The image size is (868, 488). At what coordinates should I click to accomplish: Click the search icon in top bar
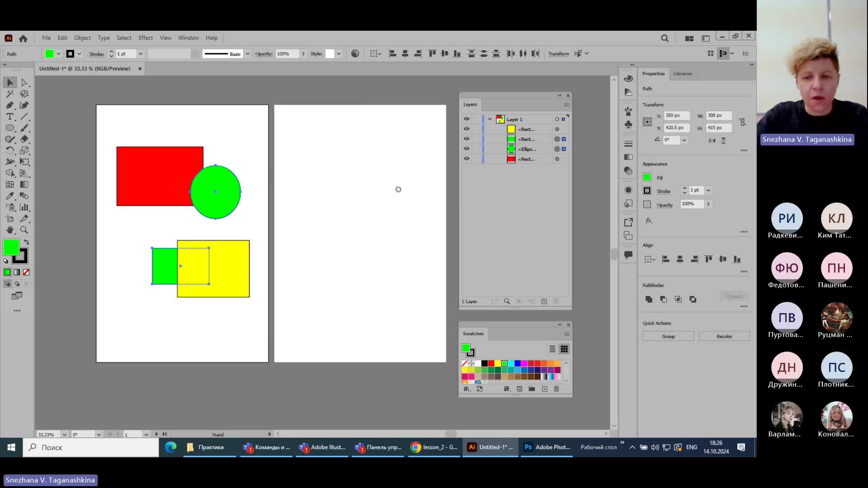(665, 38)
